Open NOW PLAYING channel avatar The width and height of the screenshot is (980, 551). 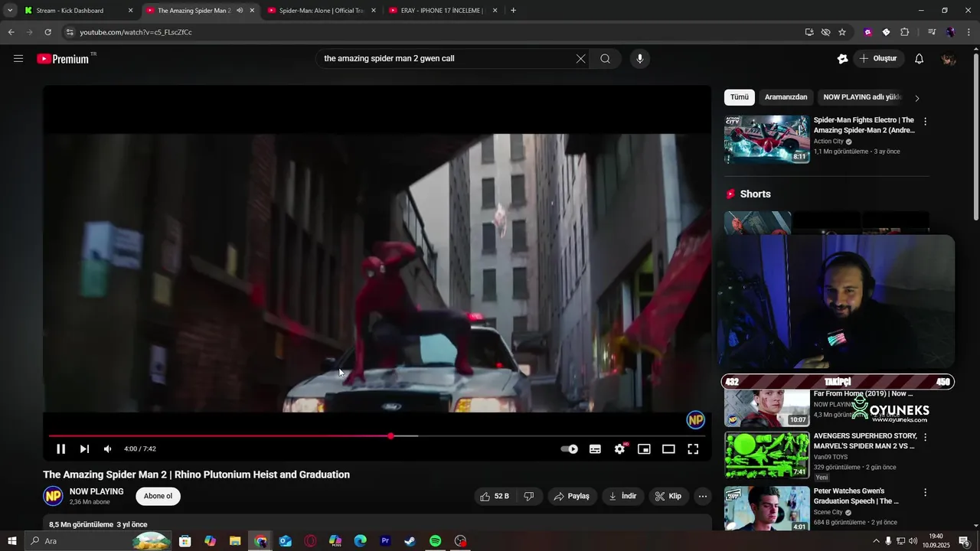click(x=53, y=496)
